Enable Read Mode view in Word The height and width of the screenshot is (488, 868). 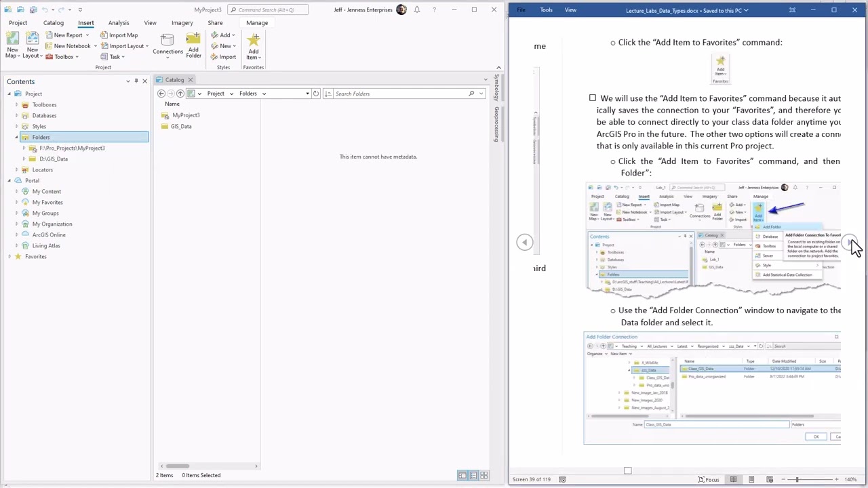pos(733,479)
